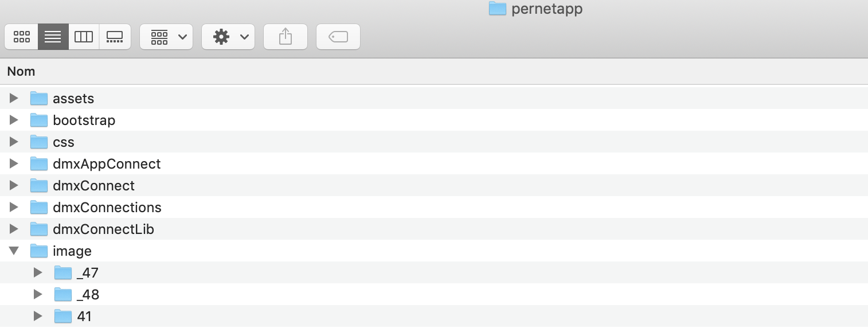This screenshot has width=868, height=328.
Task: Click the dmxConnectLib folder icon
Action: 39,229
